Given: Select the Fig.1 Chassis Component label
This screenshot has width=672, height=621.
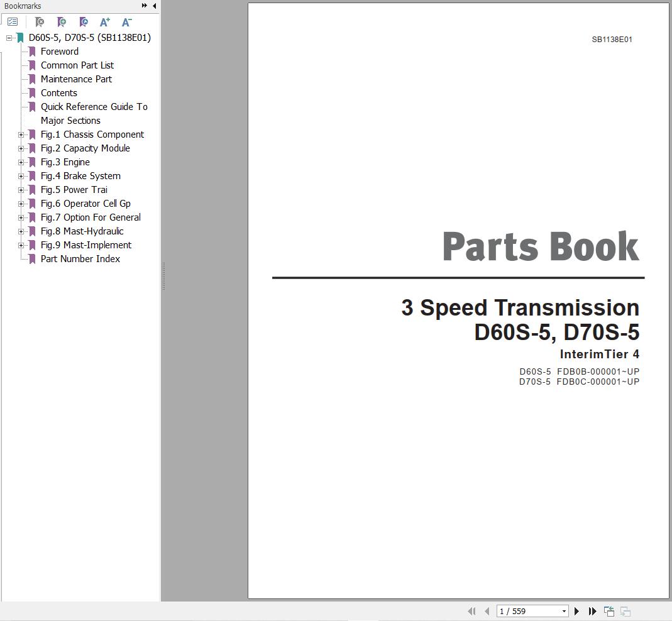Looking at the screenshot, I should (92, 135).
